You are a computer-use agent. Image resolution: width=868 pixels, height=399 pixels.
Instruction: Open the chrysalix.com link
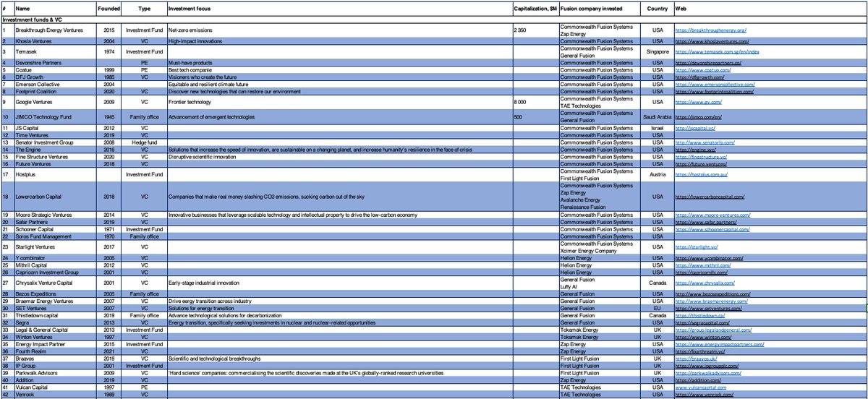[705, 285]
